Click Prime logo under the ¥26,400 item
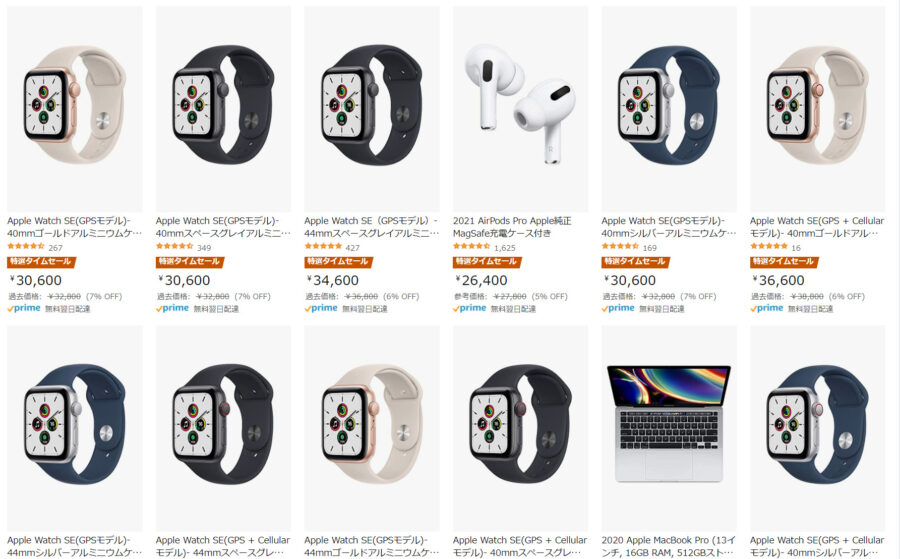Image resolution: width=900 pixels, height=559 pixels. click(470, 308)
